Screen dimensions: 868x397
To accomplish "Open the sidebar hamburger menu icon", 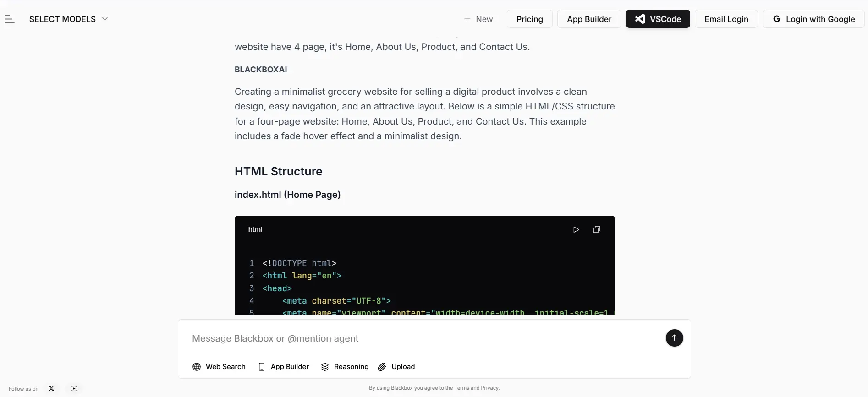I will pos(10,19).
